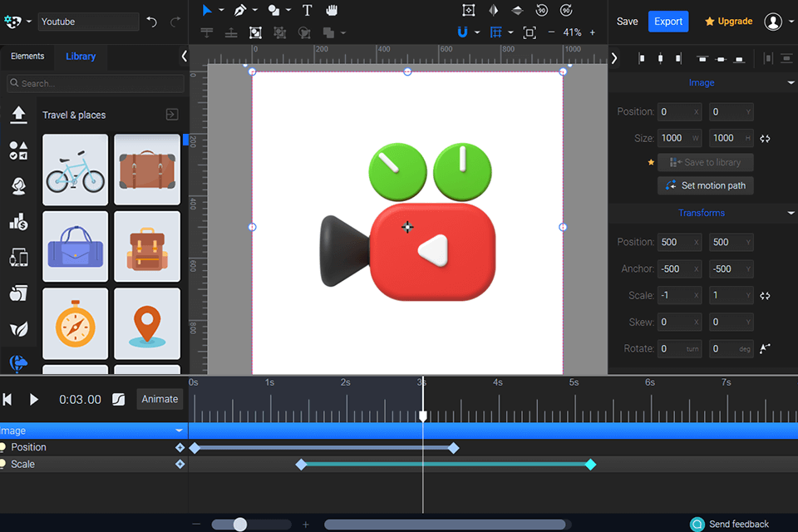Image resolution: width=798 pixels, height=532 pixels.
Task: Toggle the grid display icon
Action: coord(495,32)
